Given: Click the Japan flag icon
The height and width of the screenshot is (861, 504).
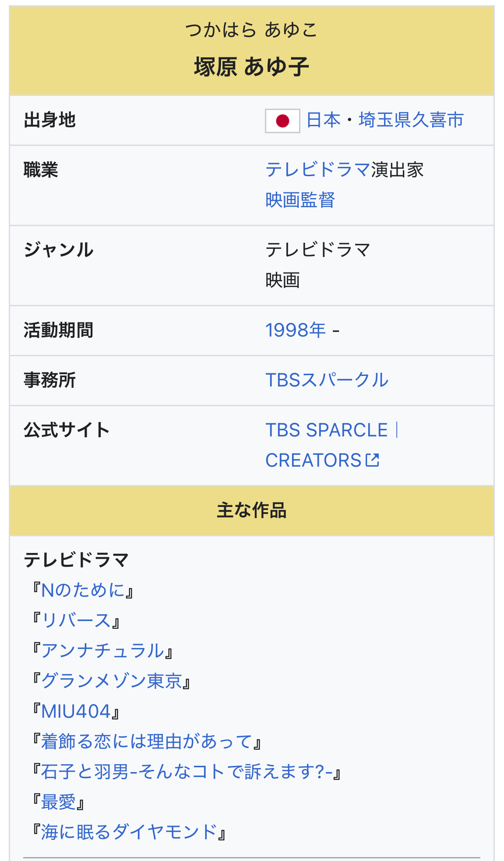Looking at the screenshot, I should [282, 120].
